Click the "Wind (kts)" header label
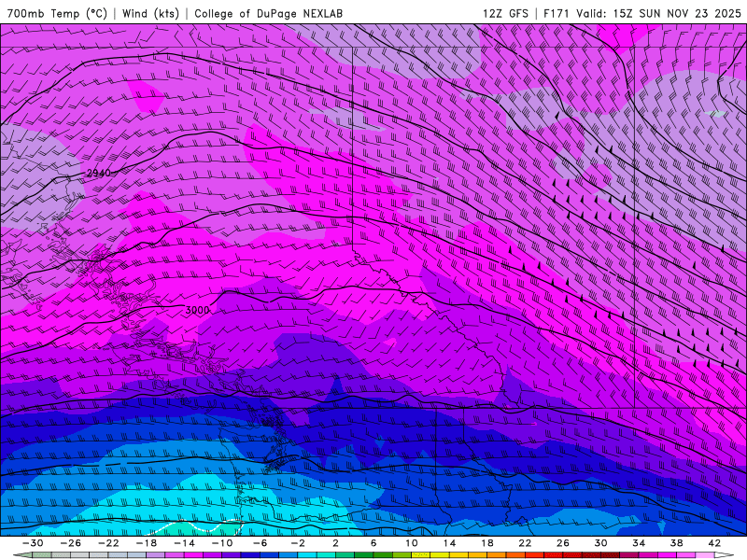Image resolution: width=747 pixels, height=560 pixels. point(150,13)
